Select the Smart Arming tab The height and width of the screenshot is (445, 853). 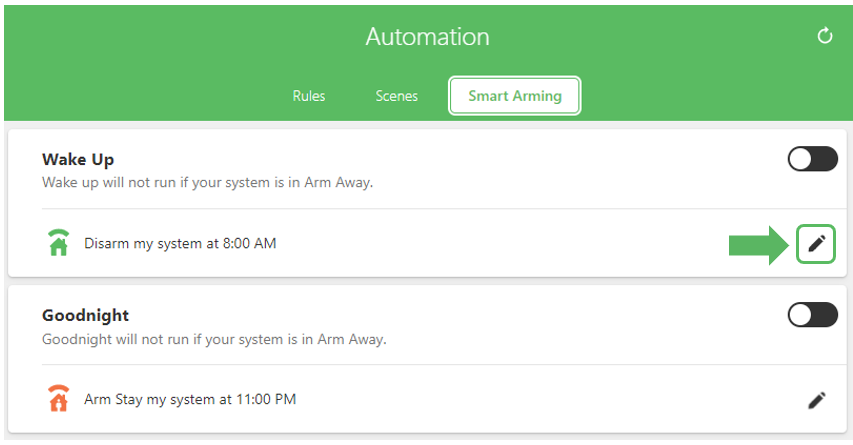click(x=515, y=96)
